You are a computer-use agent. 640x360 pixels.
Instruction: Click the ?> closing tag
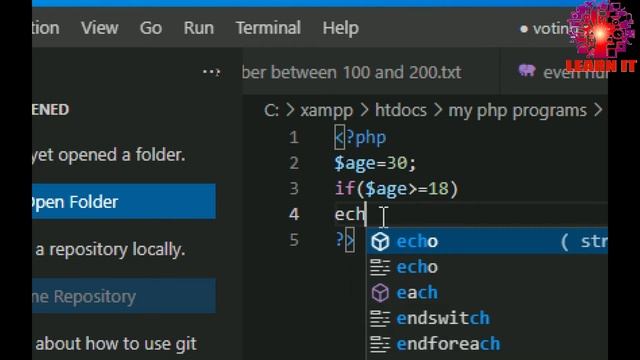[345, 240]
